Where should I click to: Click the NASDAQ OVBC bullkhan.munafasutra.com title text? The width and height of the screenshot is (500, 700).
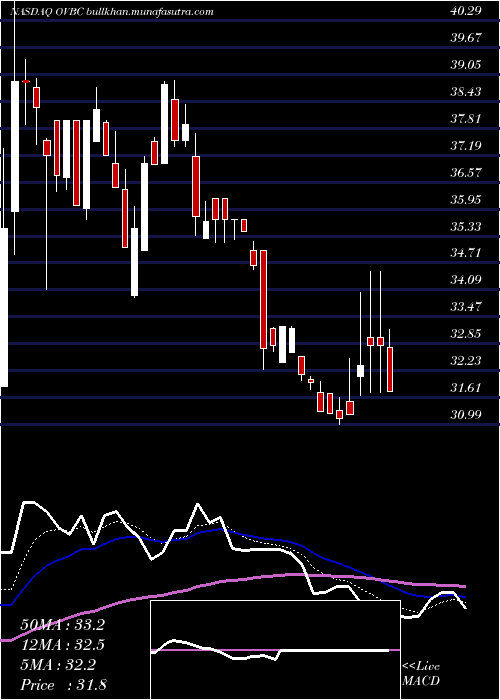click(x=112, y=12)
